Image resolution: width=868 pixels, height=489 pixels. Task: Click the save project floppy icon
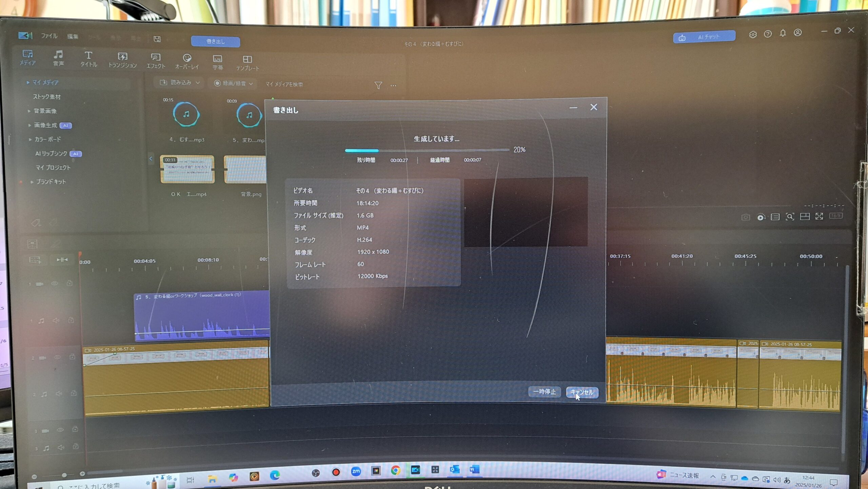(157, 39)
